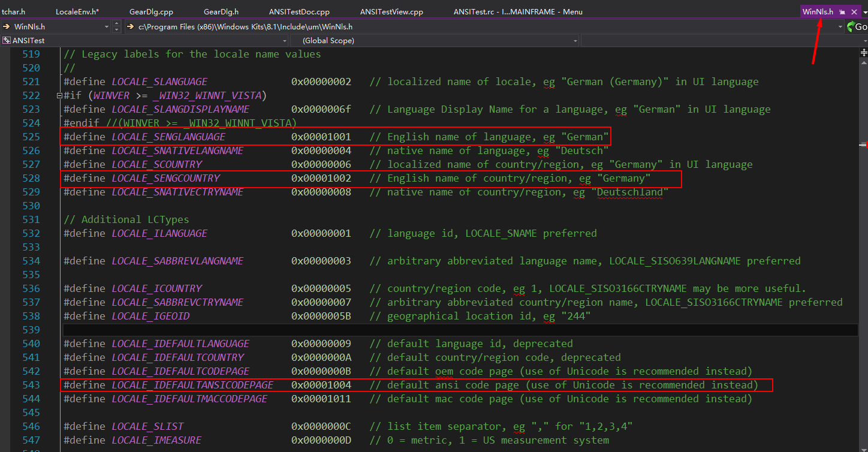
Task: Click the arrow icon beside WinNls.h file name
Action: tap(6, 26)
